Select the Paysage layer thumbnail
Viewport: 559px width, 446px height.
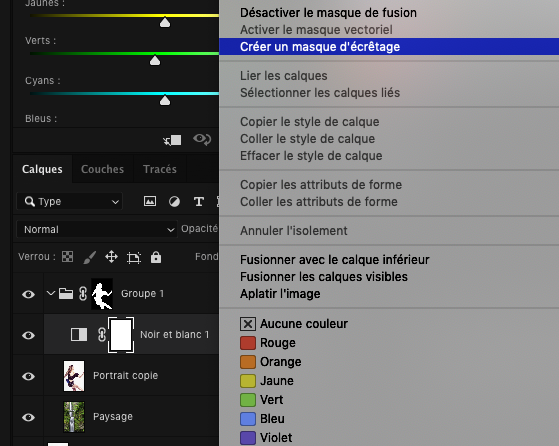click(x=74, y=417)
